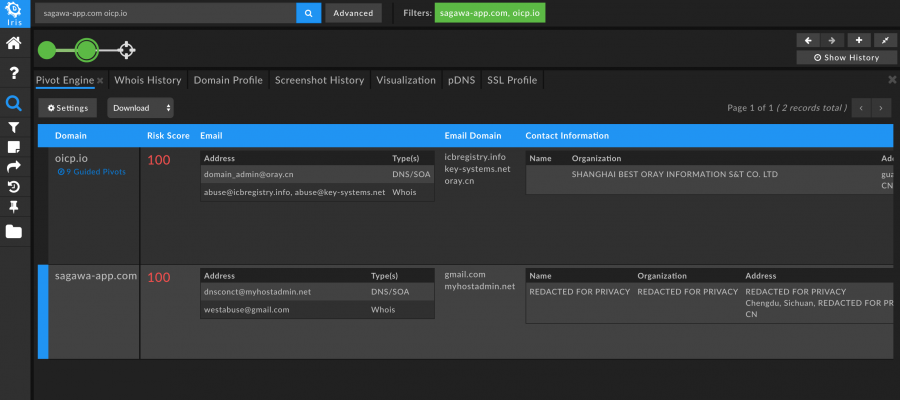Select domain sagawa-app.com

[x=96, y=276]
